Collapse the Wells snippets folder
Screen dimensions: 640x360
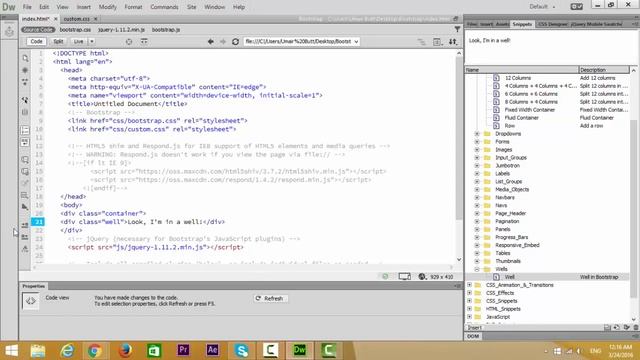(477, 269)
